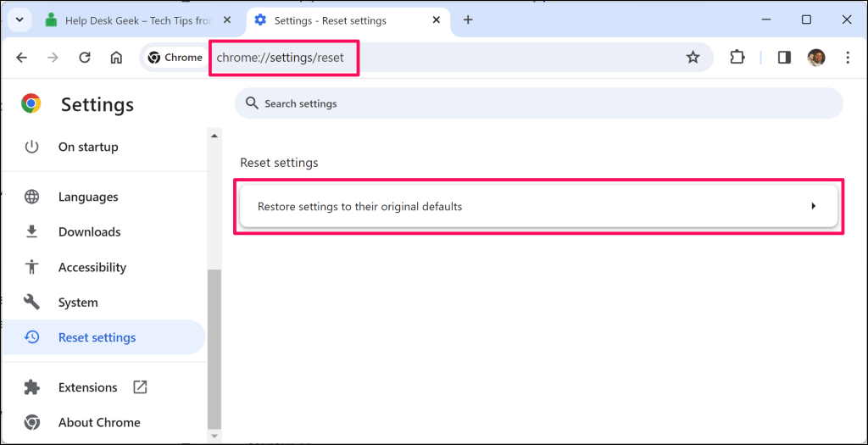Viewport: 868px width, 445px height.
Task: Select Languages in the settings sidebar
Action: click(x=87, y=197)
